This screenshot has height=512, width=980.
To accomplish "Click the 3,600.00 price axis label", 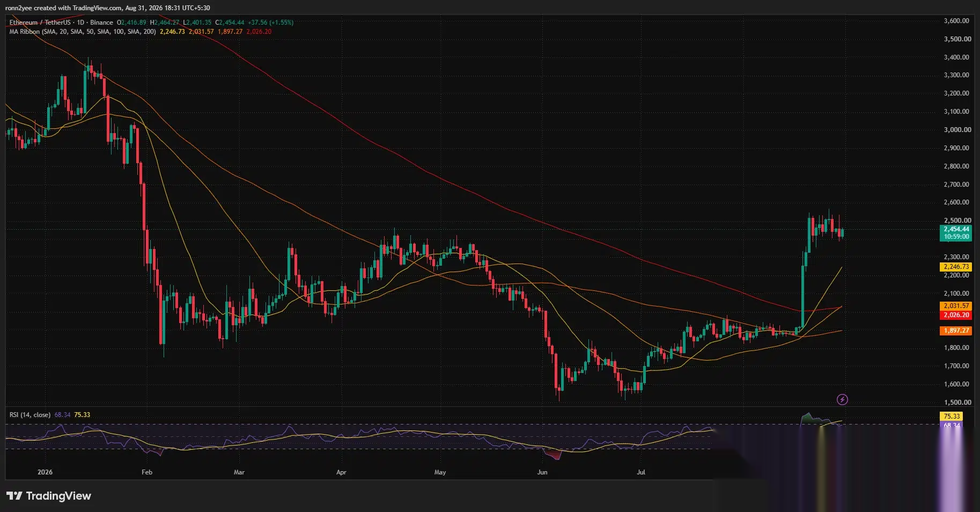I will click(957, 21).
